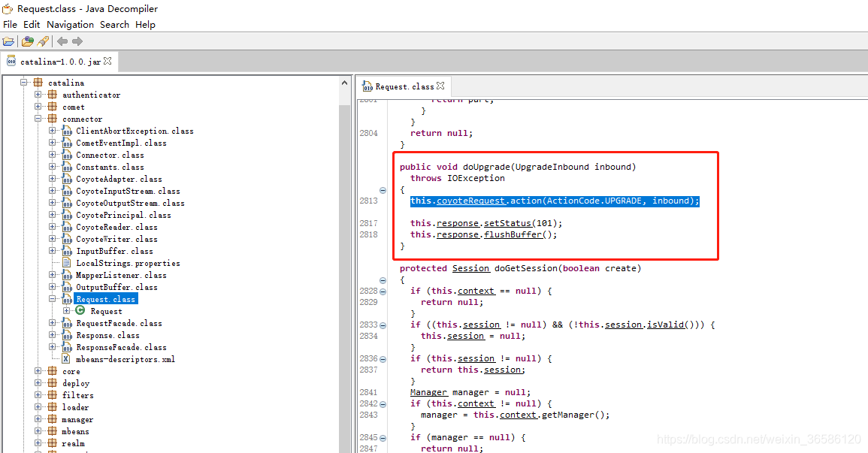
Task: Close the catalina-1.0.0.jar tab
Action: pyautogui.click(x=107, y=61)
